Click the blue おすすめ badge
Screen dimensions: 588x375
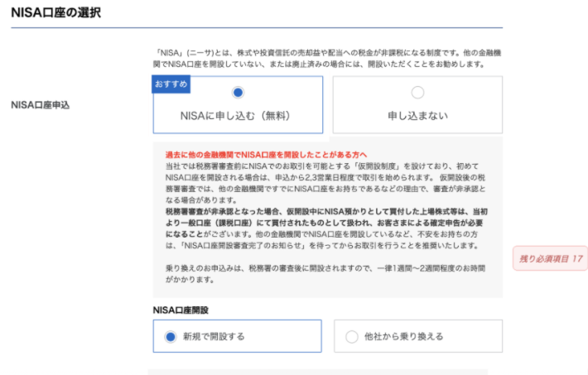click(x=171, y=84)
